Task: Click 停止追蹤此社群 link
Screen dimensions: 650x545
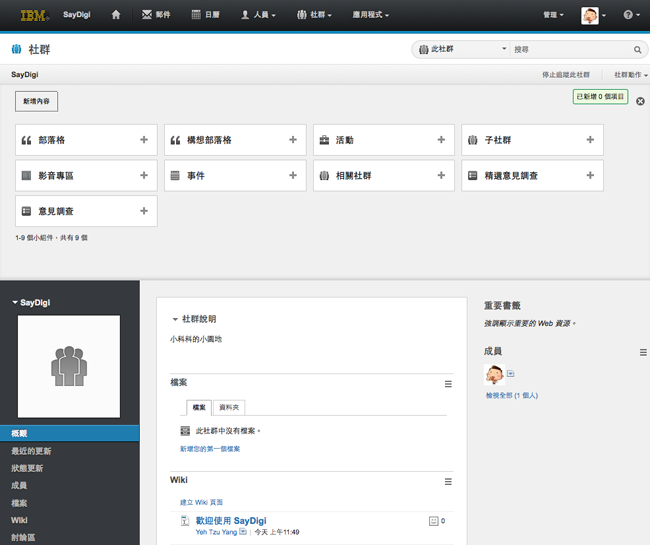Action: [565, 75]
